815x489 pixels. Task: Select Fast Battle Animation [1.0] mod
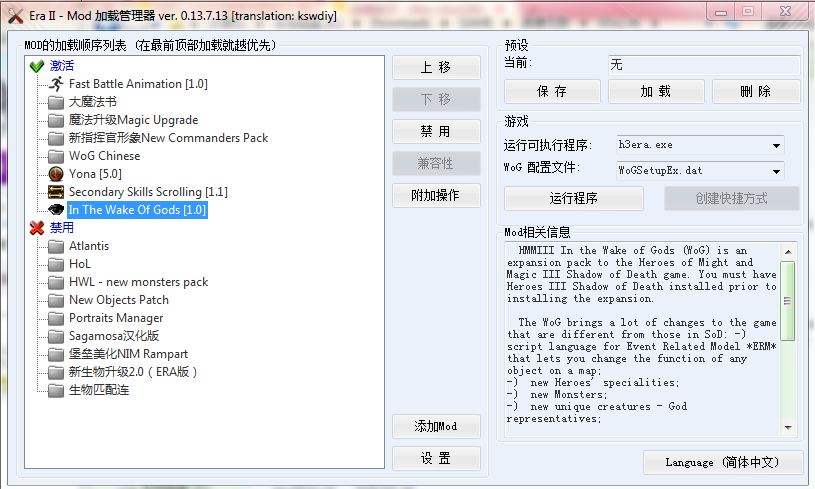[x=138, y=84]
